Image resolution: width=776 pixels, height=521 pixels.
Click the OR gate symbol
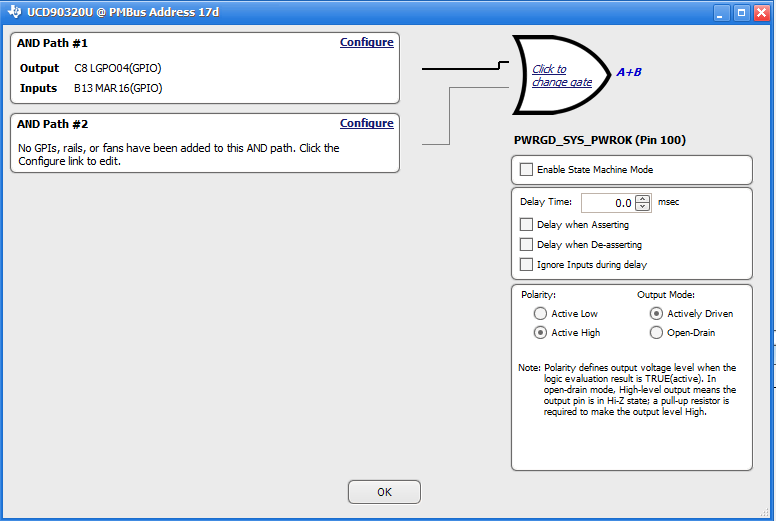coord(561,75)
